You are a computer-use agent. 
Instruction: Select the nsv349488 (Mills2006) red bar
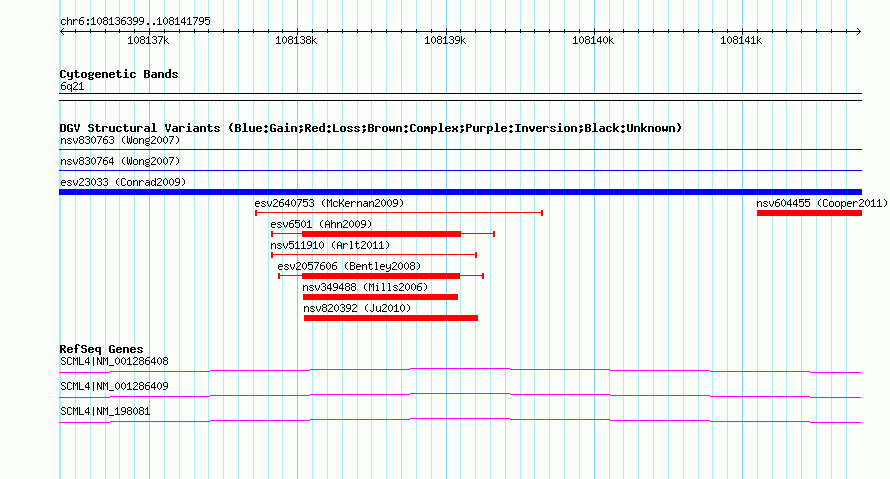point(380,297)
